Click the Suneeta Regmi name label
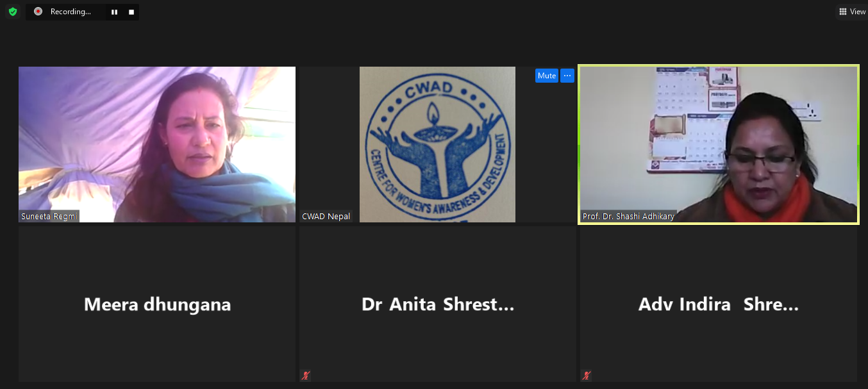The height and width of the screenshot is (389, 868). coord(49,217)
